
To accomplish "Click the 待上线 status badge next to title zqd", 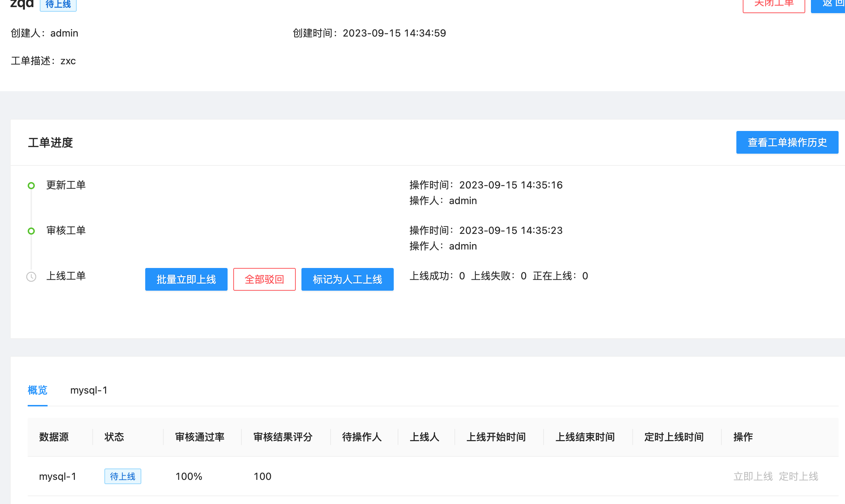I will (x=58, y=5).
